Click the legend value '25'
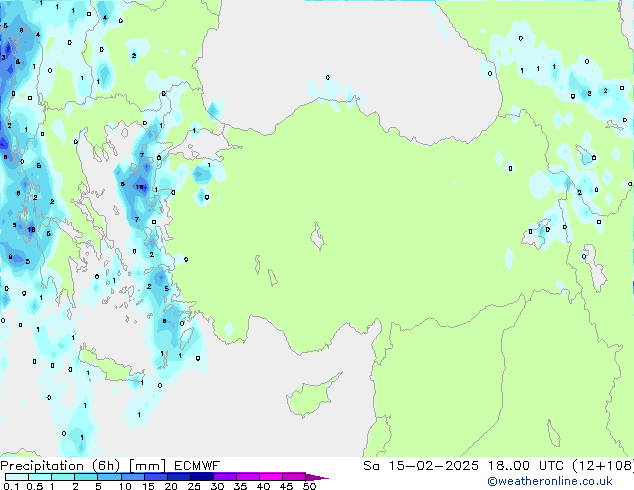634x490 pixels. [194, 486]
